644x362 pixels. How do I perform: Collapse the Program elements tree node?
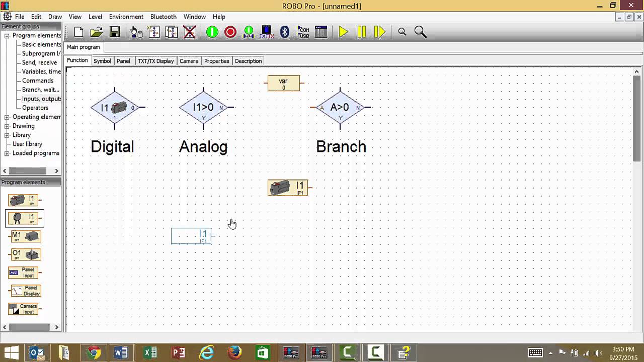click(7, 36)
